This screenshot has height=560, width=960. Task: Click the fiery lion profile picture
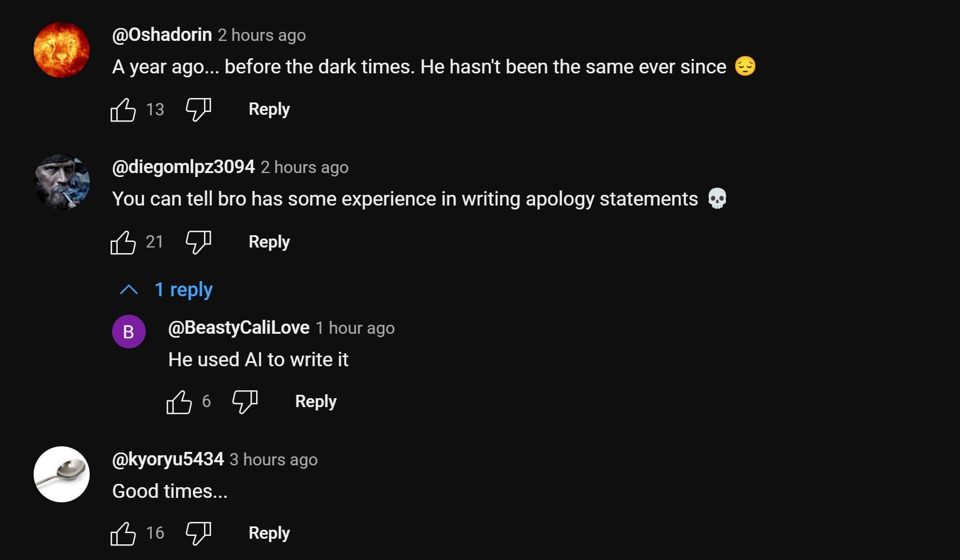[x=62, y=50]
